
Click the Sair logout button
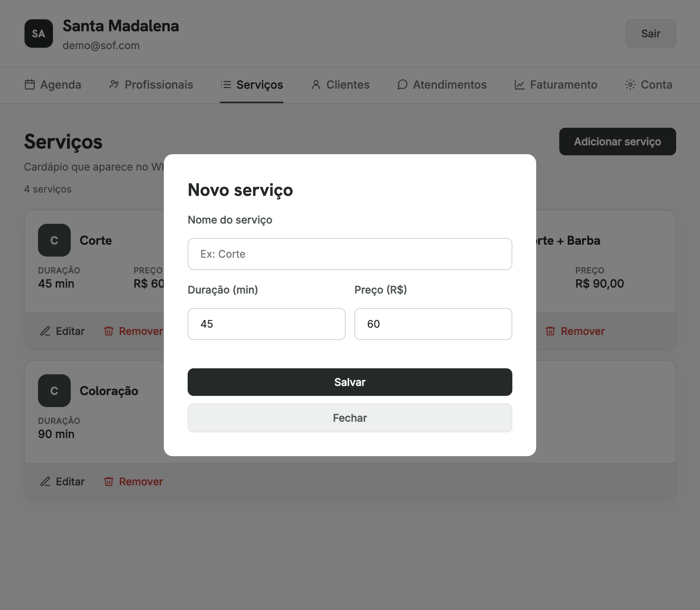(x=651, y=34)
